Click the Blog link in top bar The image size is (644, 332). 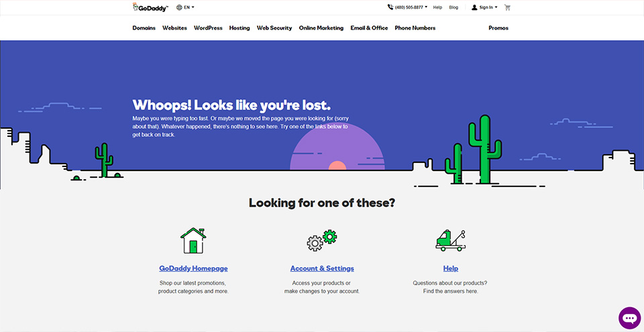pyautogui.click(x=453, y=7)
